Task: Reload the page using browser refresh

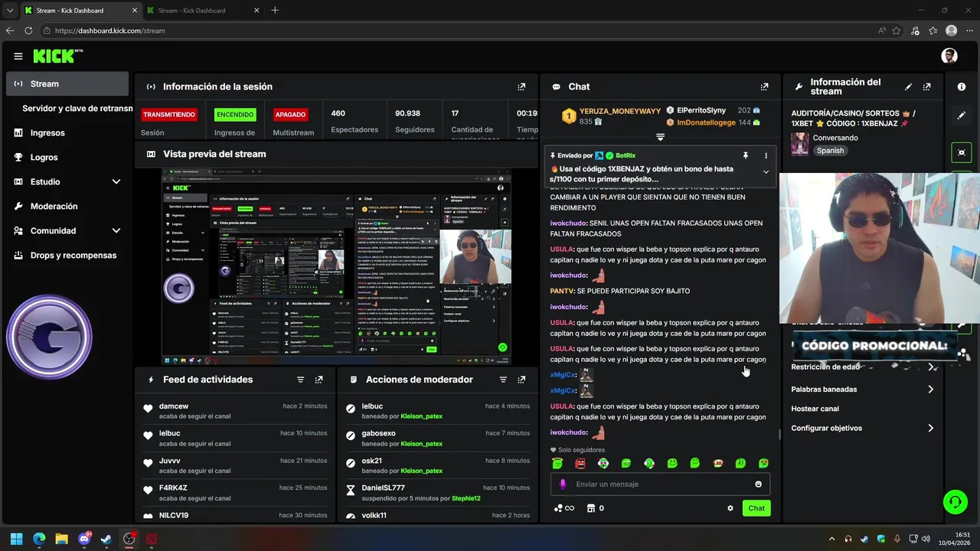Action: (x=28, y=31)
